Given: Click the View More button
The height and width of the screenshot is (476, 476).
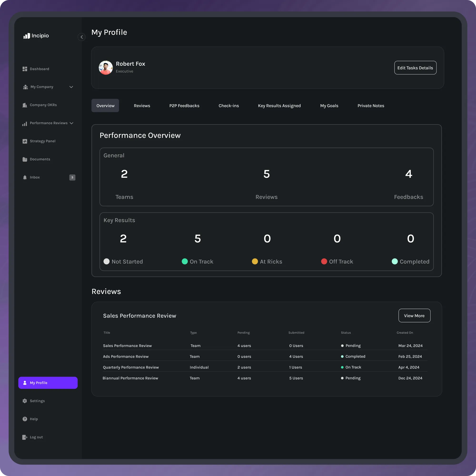Looking at the screenshot, I should click(x=414, y=316).
